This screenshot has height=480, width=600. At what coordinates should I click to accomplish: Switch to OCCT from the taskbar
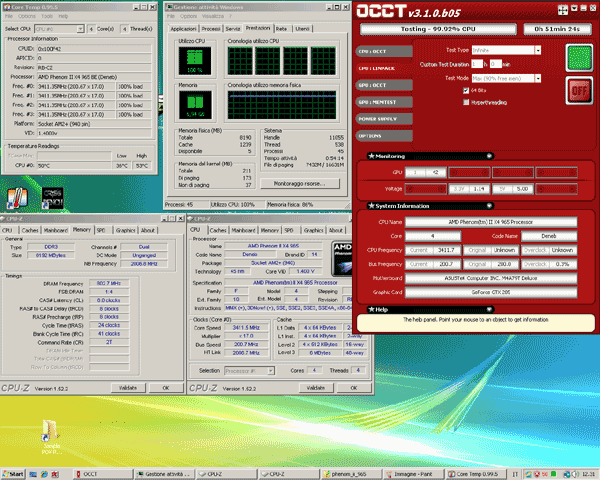coord(102,474)
